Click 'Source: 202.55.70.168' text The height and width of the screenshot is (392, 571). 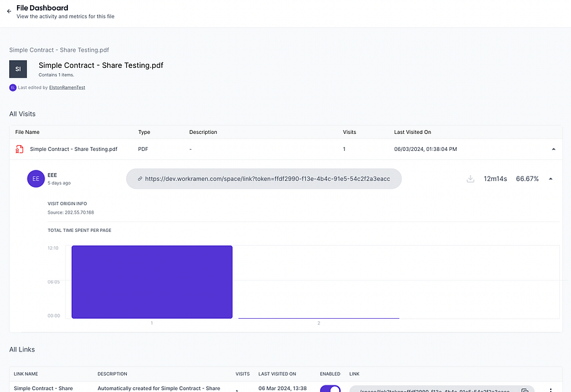(x=71, y=212)
